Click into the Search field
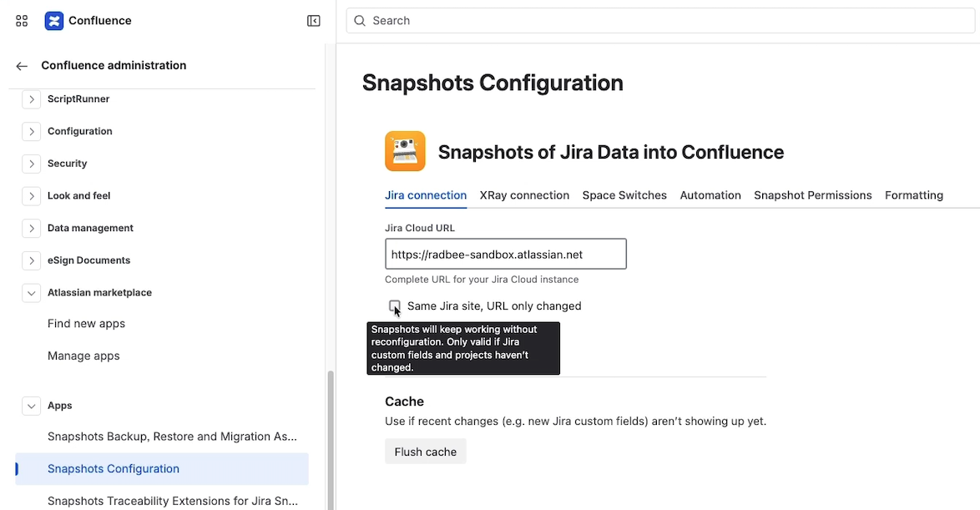This screenshot has width=980, height=510. click(660, 21)
